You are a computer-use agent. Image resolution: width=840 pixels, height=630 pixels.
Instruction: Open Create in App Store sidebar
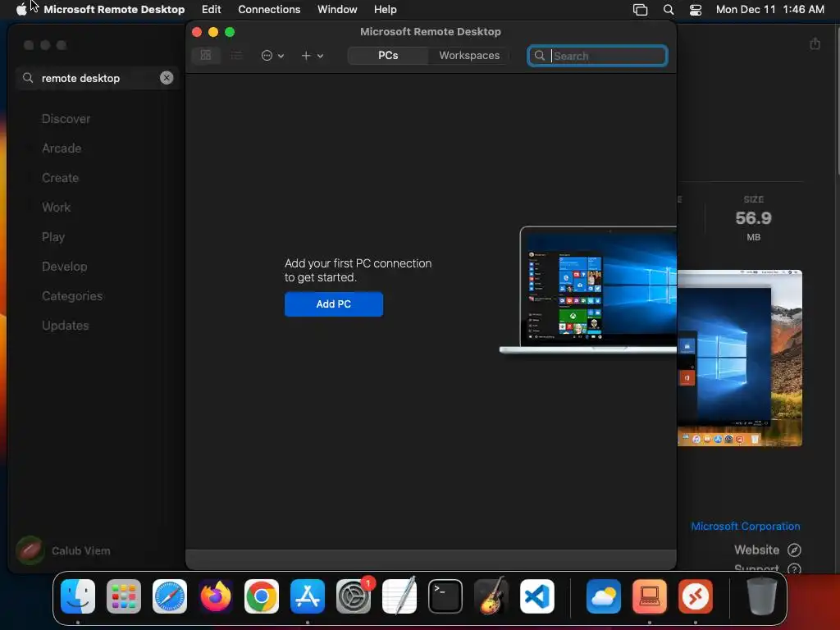pos(60,177)
